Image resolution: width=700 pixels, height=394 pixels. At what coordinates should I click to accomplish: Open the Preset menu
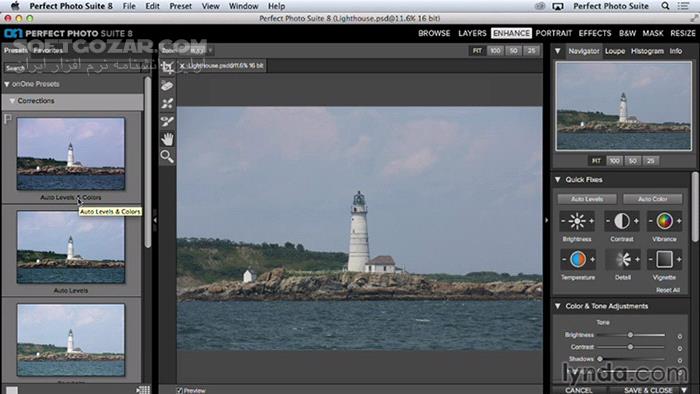(x=180, y=6)
